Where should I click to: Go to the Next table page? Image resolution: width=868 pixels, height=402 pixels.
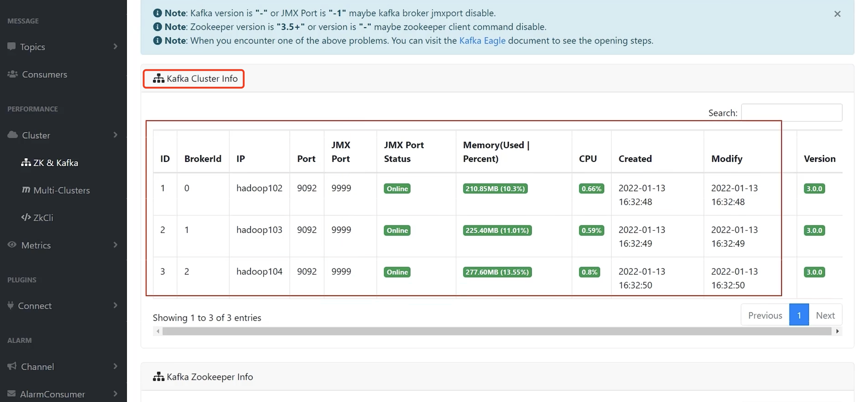pyautogui.click(x=825, y=315)
